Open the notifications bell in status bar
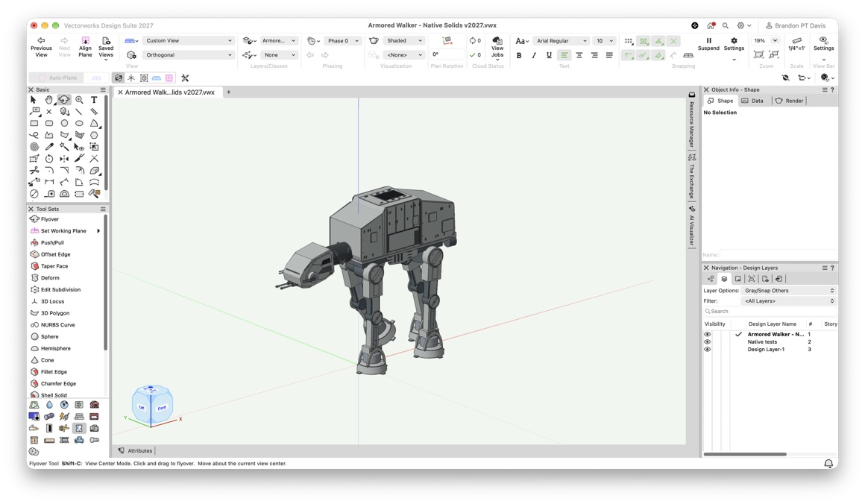The width and height of the screenshot is (865, 504). 828,464
